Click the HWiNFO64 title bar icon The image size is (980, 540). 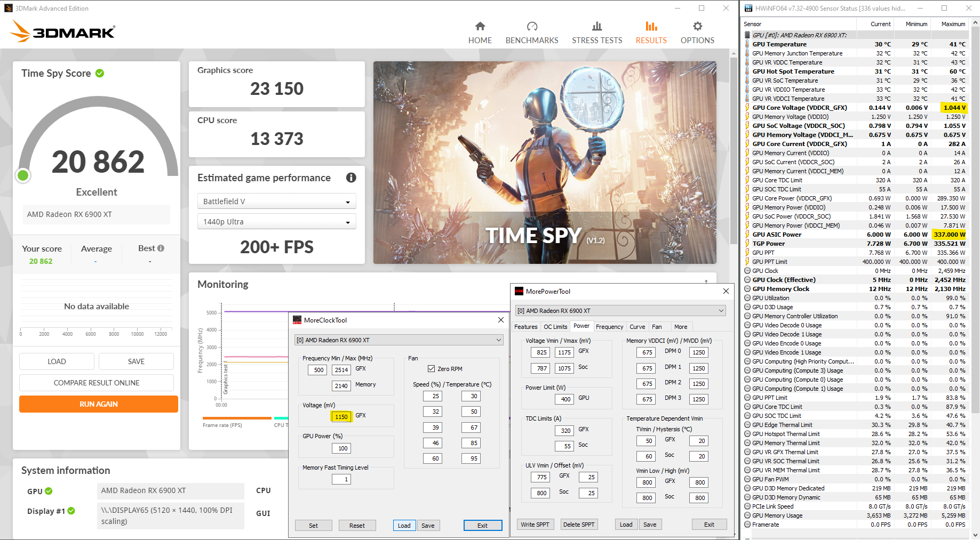[748, 8]
